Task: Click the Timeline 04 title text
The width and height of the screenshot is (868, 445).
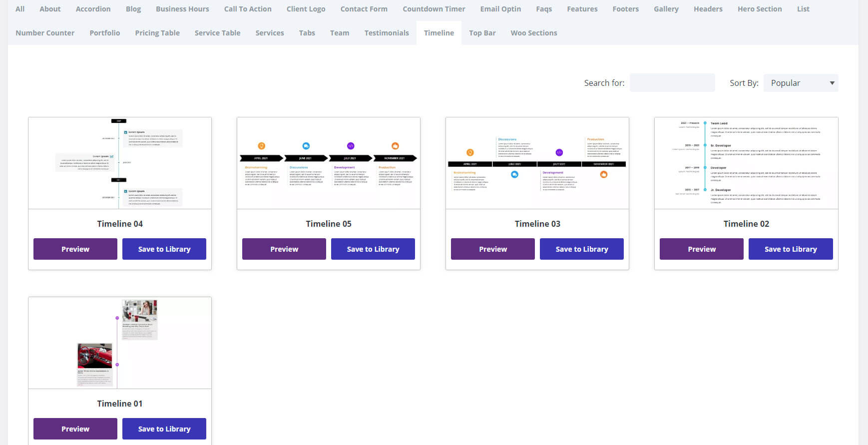Action: click(x=120, y=224)
